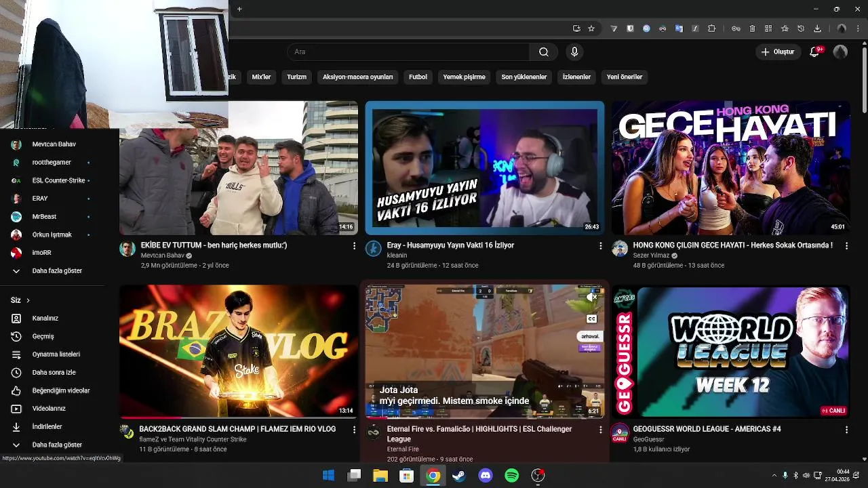Select the Yemek pişirme filter chip
868x488 pixels.
pyautogui.click(x=464, y=77)
